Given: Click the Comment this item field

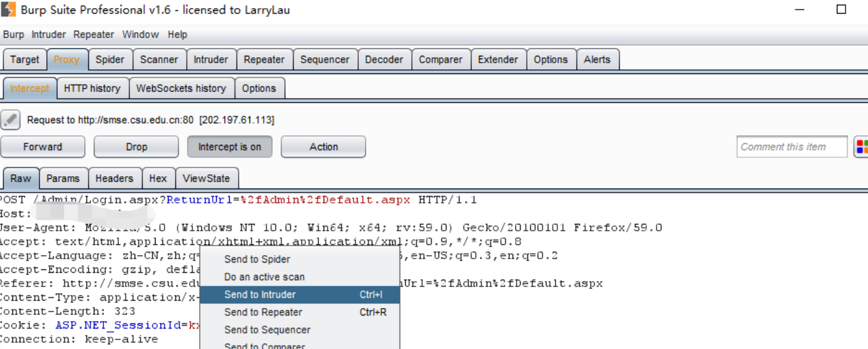Looking at the screenshot, I should click(792, 147).
